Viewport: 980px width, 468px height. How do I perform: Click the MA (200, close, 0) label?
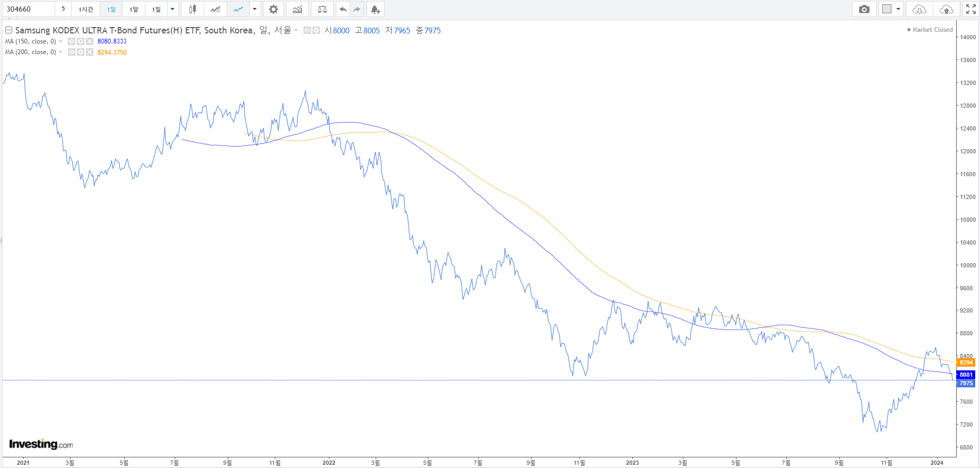point(31,52)
